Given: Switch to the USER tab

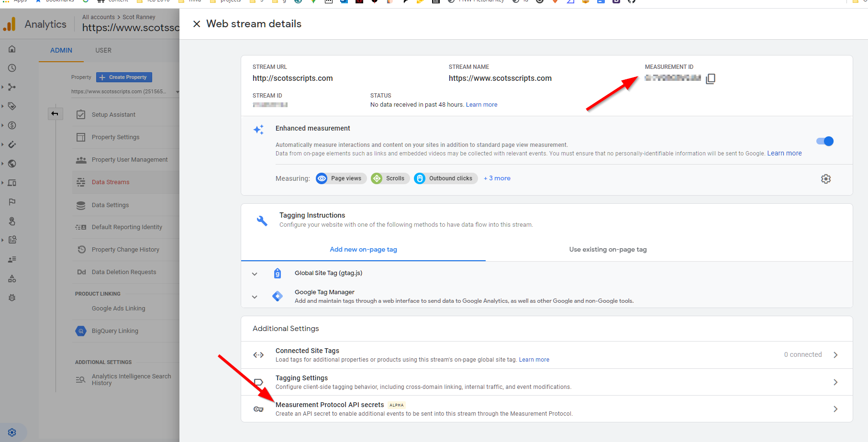Looking at the screenshot, I should point(103,50).
